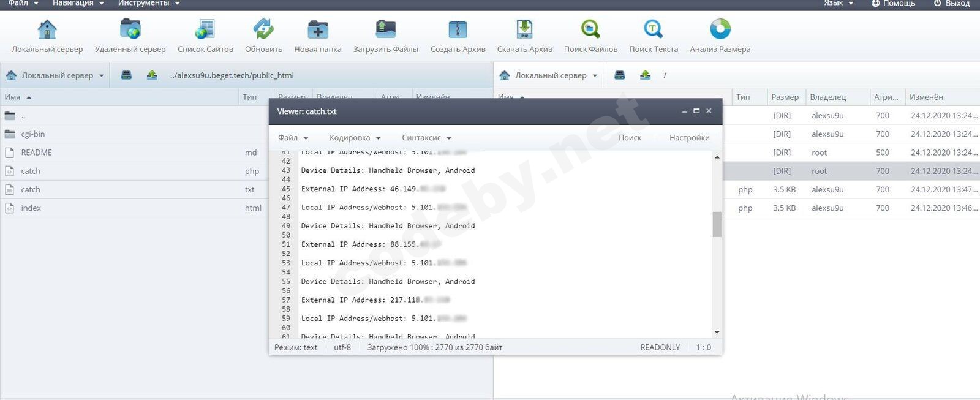Expand the right Локальный сервер dropdown
Screen dimensions: 980x400
click(595, 76)
